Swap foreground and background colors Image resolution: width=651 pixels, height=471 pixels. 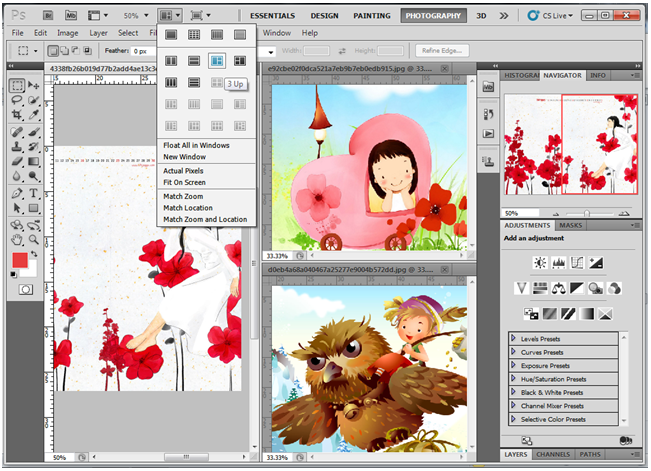(x=36, y=253)
